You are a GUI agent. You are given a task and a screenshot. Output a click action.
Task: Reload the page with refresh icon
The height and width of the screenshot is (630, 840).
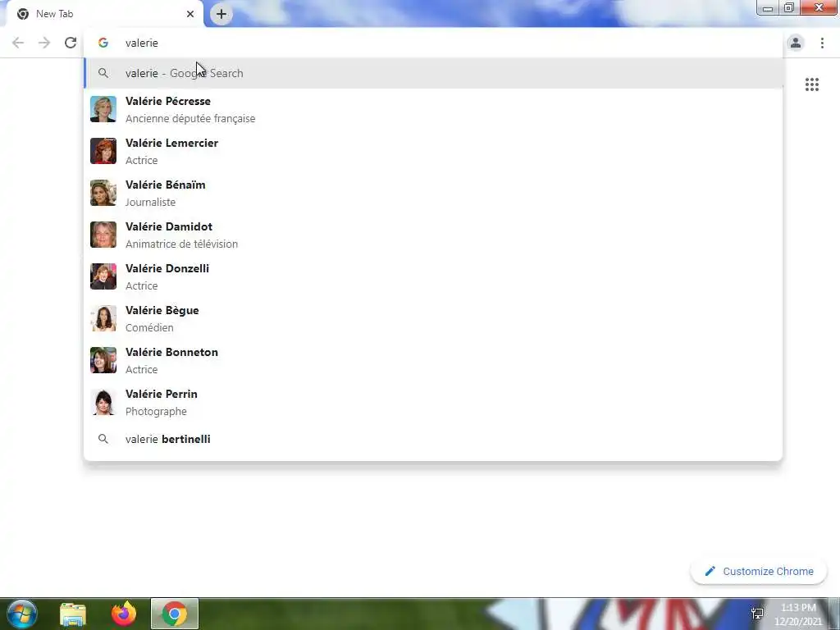click(x=71, y=43)
